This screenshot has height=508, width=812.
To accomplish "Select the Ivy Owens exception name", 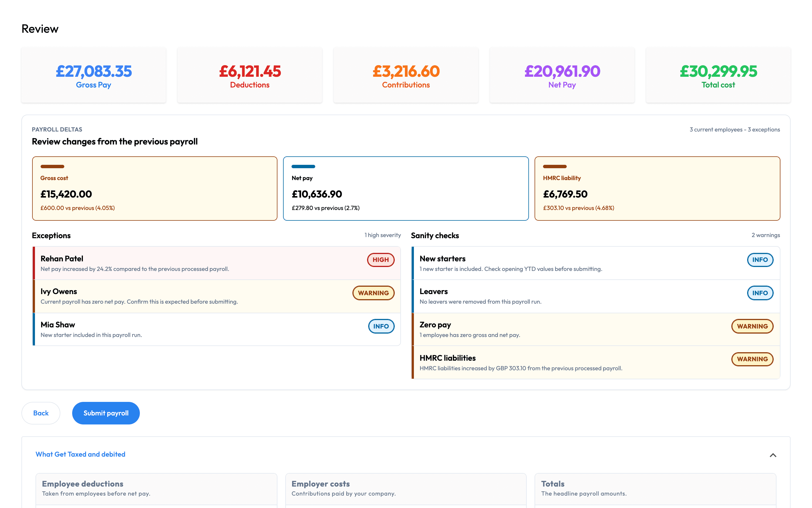I will [x=59, y=292].
